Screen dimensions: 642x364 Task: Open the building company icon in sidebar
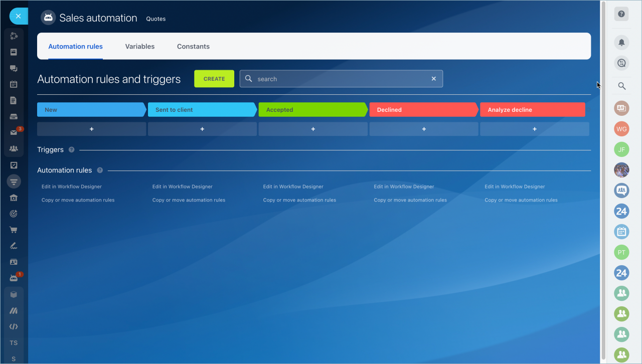pos(14,198)
